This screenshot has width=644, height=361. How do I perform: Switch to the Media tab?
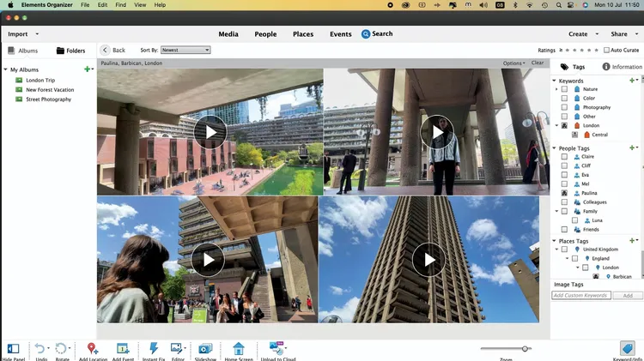point(228,34)
